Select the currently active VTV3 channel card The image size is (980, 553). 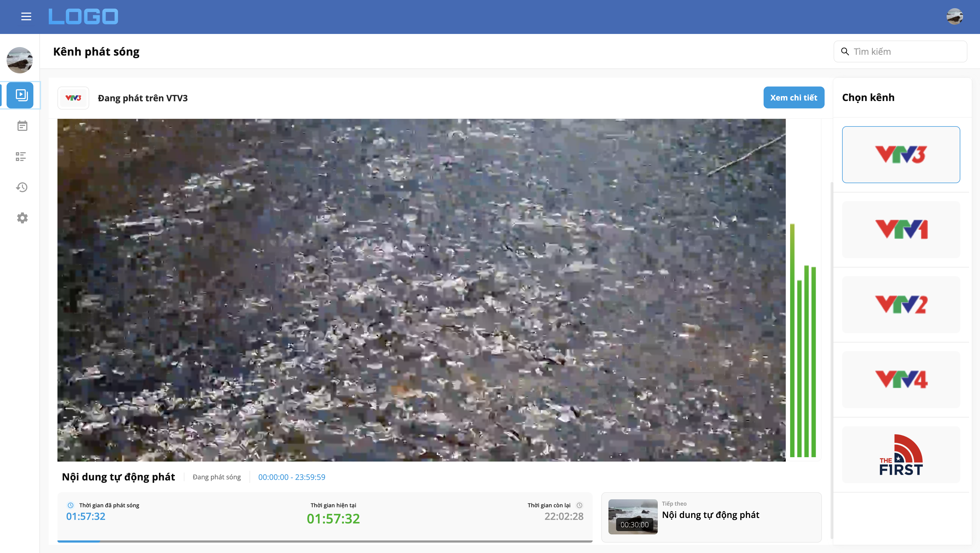pos(901,154)
